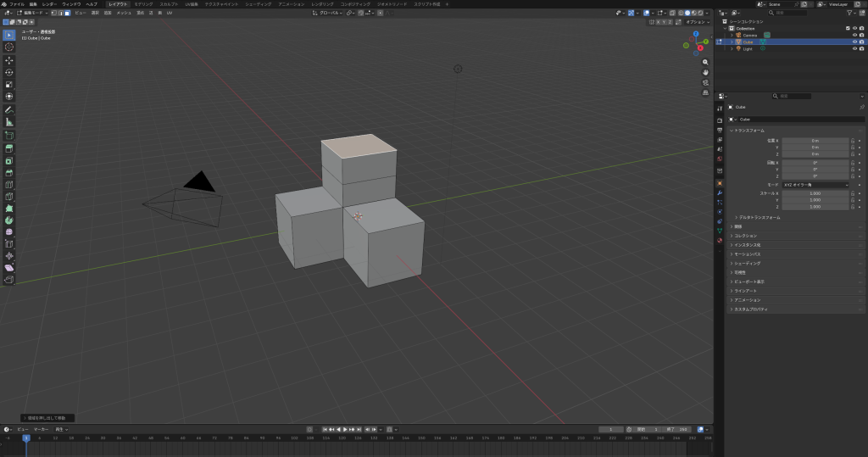
Task: Switch to face select mode
Action: (68, 14)
